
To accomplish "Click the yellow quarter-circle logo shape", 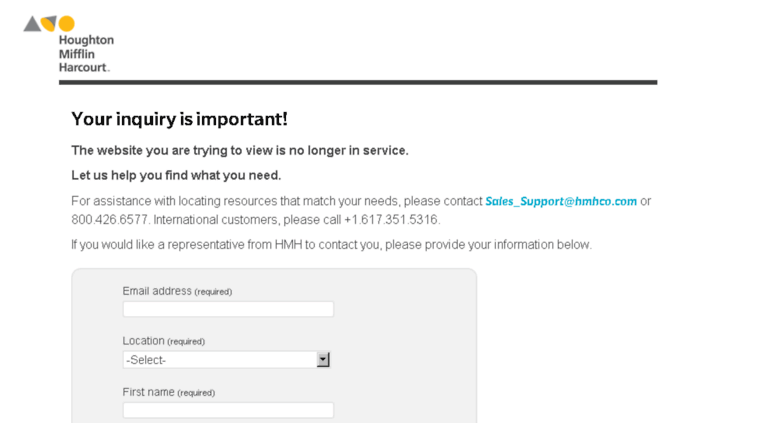I will point(49,23).
